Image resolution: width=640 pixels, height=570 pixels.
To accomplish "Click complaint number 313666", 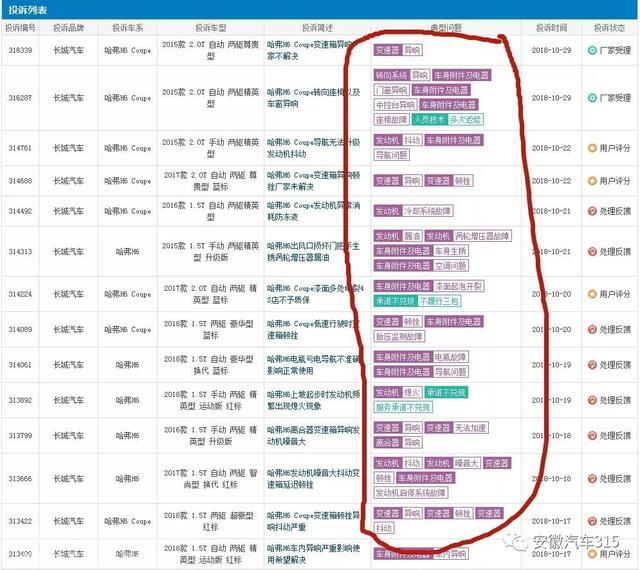I will [x=20, y=479].
